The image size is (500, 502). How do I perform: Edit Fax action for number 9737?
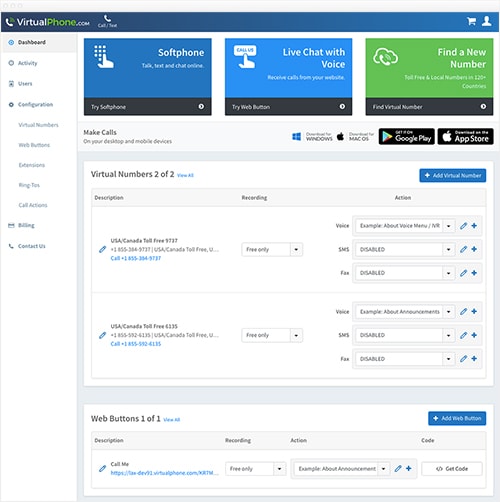point(463,273)
